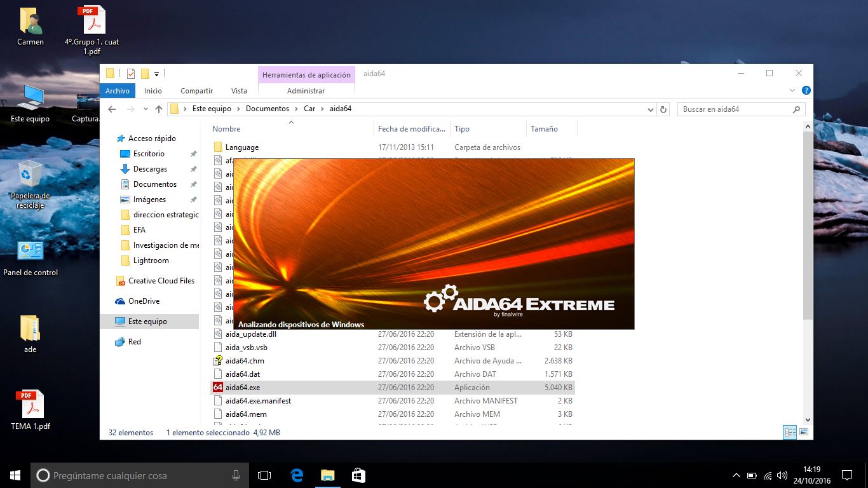This screenshot has width=868, height=488.
Task: Open the Language folder
Action: (241, 147)
